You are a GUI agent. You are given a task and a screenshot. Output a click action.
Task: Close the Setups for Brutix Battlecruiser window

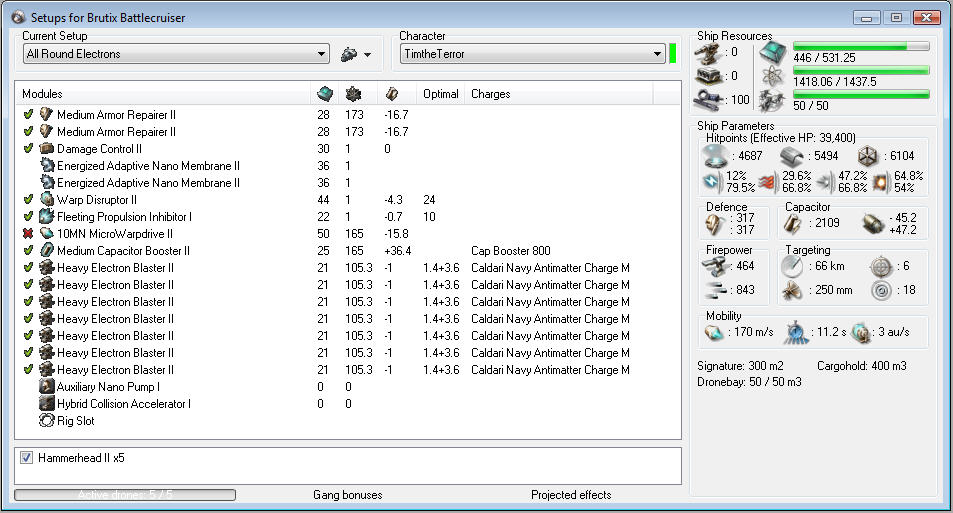tap(927, 18)
